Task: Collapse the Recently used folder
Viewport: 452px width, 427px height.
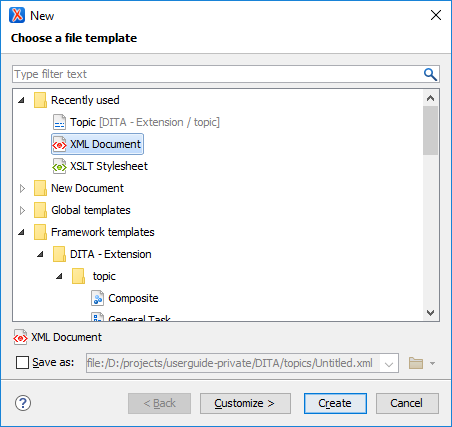Action: pyautogui.click(x=22, y=100)
